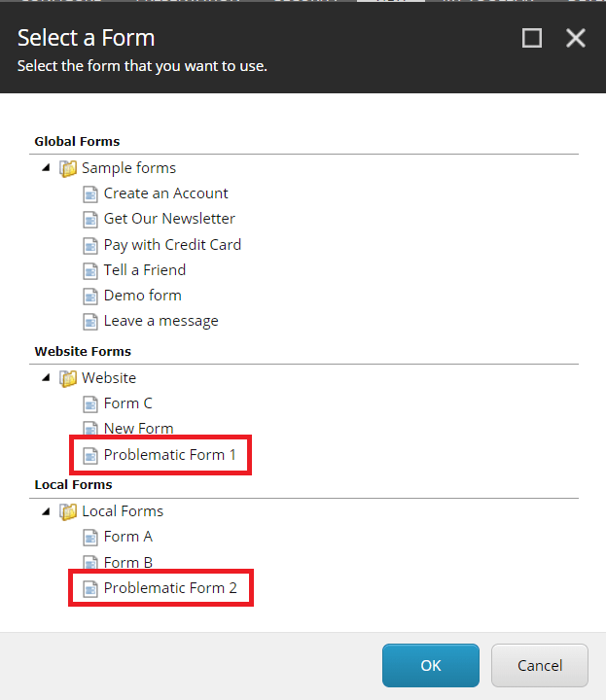
Task: Click the Form A document icon
Action: coord(90,537)
